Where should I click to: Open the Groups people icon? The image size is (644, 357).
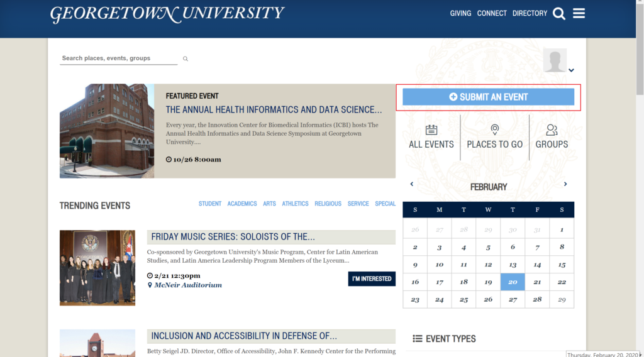pyautogui.click(x=552, y=130)
